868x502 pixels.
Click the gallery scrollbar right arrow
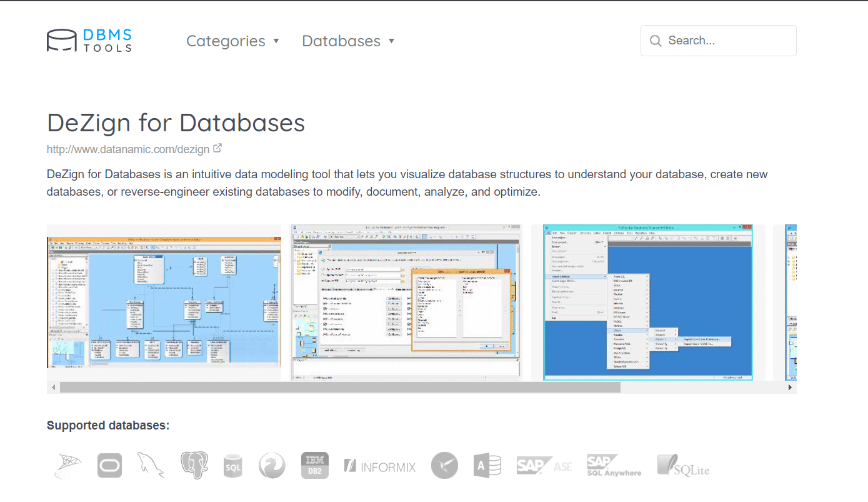point(791,388)
